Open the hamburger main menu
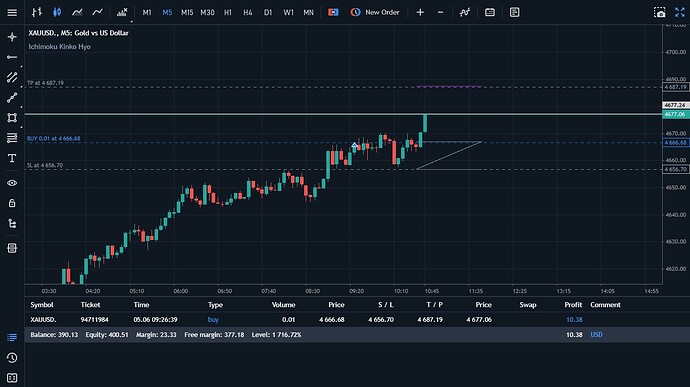 pos(12,12)
